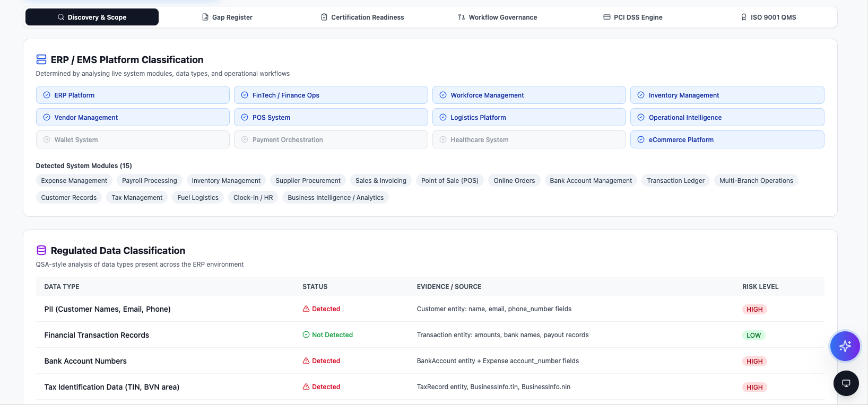Click the check icon on eCommerce Platform
This screenshot has height=405, width=868.
click(641, 139)
